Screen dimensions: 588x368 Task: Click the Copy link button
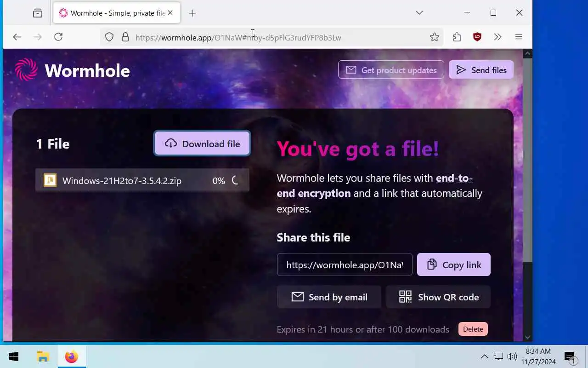454,264
